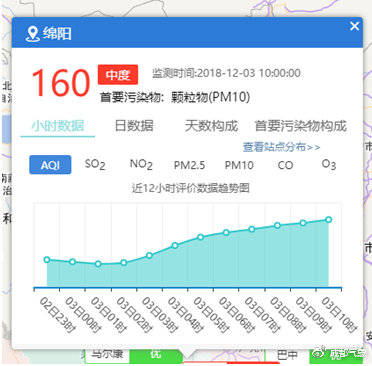Viewport: 372px width, 366px height.
Task: Click the green 优 label near 马尔康
Action: tap(156, 355)
